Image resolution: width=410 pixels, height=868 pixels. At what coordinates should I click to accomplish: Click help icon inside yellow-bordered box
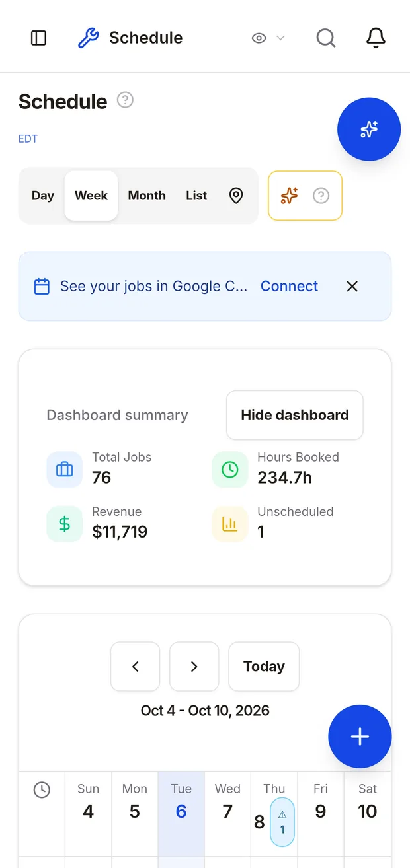tap(321, 196)
